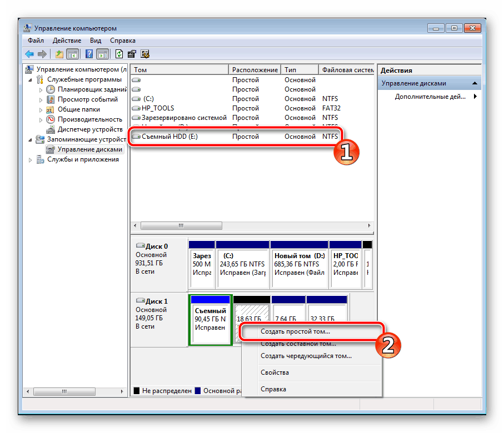Toggle the Action pane toolbar icon

click(102, 54)
